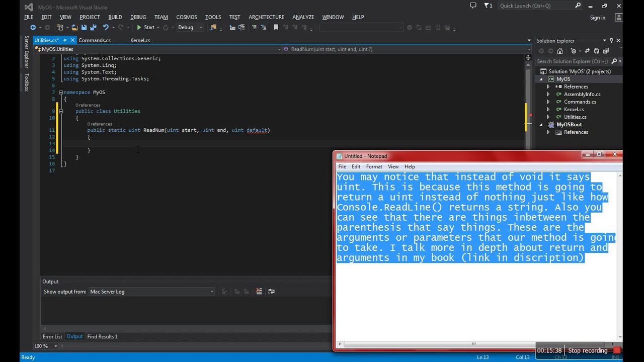Collapse the MyOS project node

(x=542, y=79)
